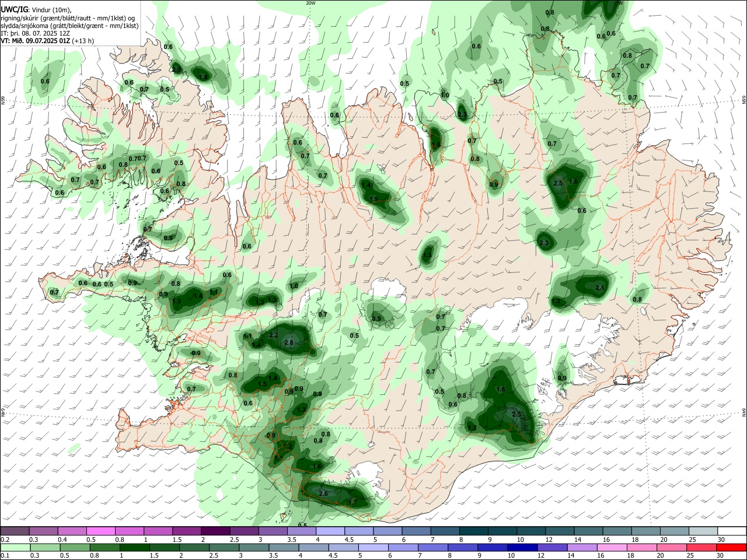Click the crimson 25 rain legend swatch
Screen dimensions: 747x560
(701, 548)
